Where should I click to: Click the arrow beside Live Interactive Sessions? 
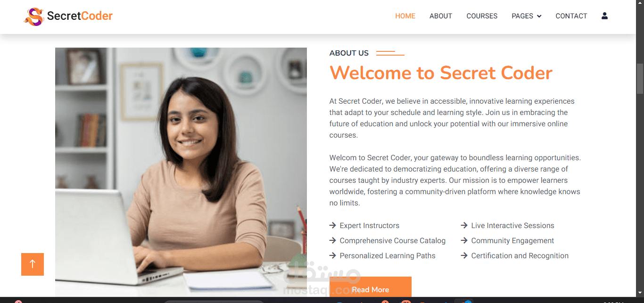464,226
